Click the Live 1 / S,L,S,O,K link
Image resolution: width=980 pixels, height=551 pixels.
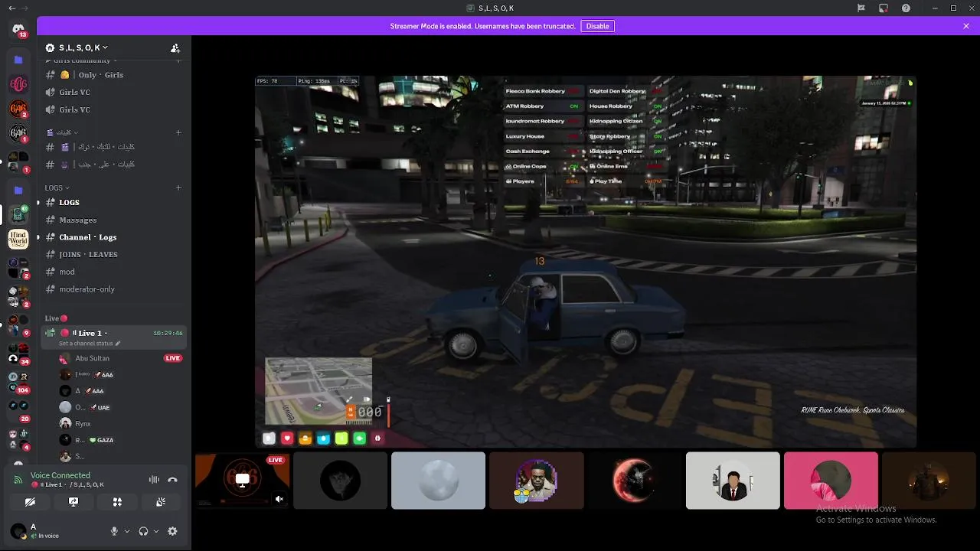pyautogui.click(x=67, y=485)
